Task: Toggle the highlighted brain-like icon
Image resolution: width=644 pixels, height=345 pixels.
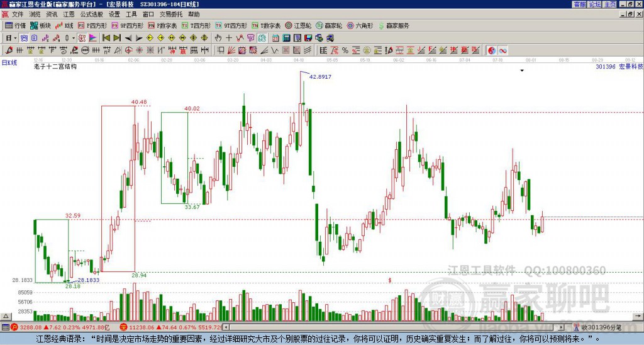Action: 262,38
